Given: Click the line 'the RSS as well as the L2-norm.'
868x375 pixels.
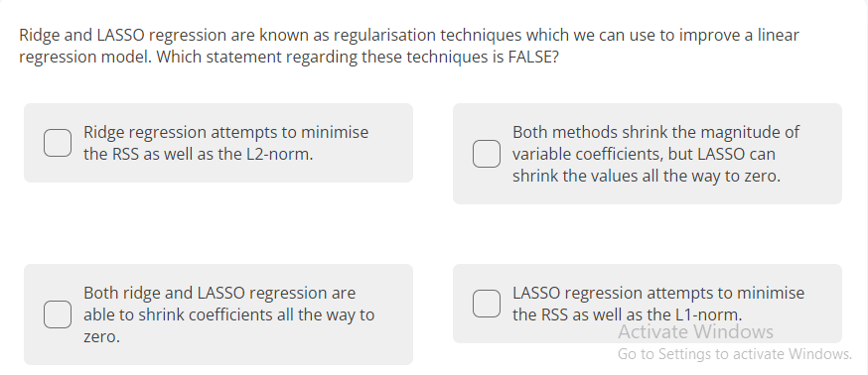Looking at the screenshot, I should tap(199, 155).
